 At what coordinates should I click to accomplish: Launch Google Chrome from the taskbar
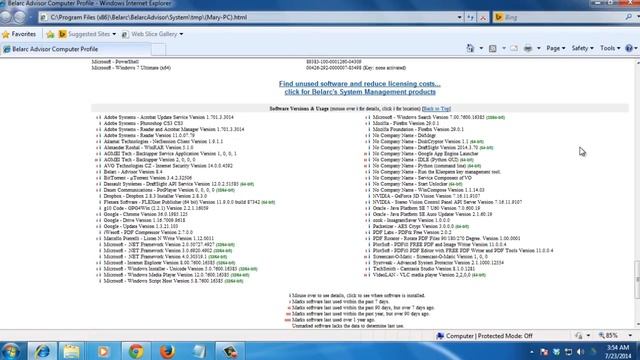tap(136, 351)
